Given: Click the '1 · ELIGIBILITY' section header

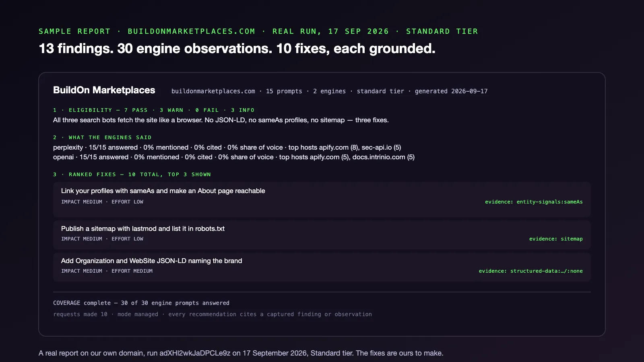Looking at the screenshot, I should coord(154,110).
